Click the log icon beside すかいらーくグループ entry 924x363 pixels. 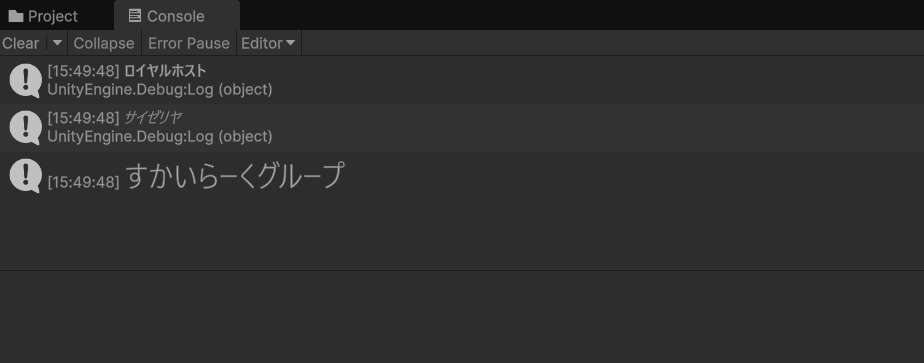[x=26, y=176]
